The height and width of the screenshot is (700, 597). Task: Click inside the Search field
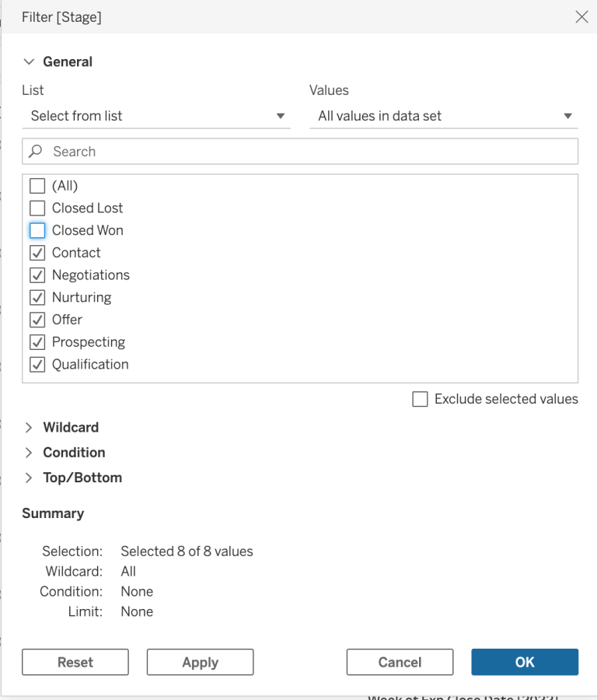pyautogui.click(x=233, y=151)
